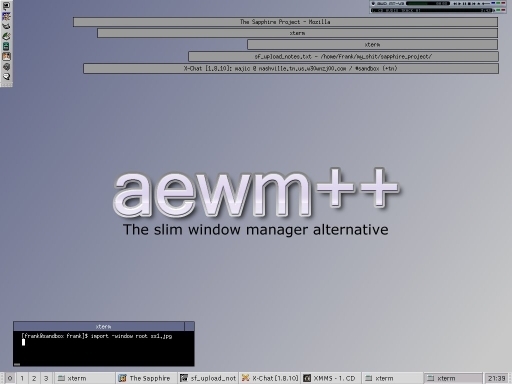The height and width of the screenshot is (384, 512).
Task: Select xterm titlebar just above sf_upload_notes titlebar
Action: [372, 44]
